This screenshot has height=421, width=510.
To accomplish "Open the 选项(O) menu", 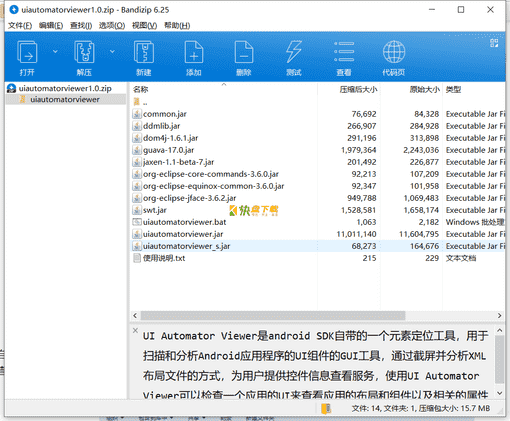I will point(112,25).
